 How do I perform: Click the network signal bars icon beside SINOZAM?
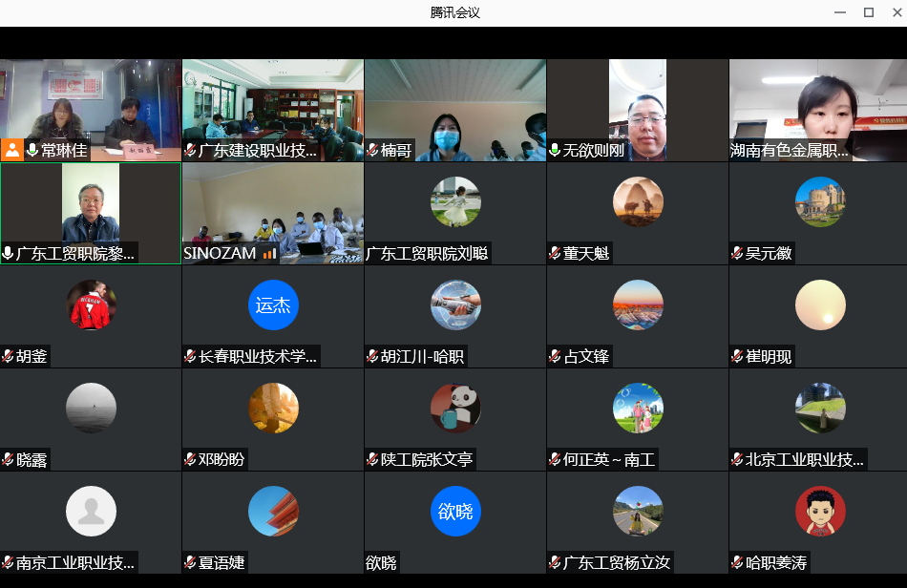pos(269,254)
